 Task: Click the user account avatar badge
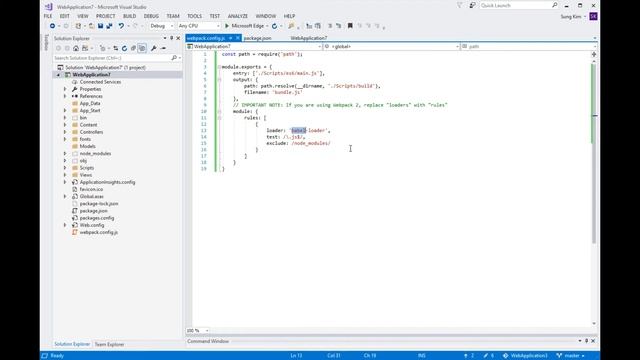[x=593, y=16]
